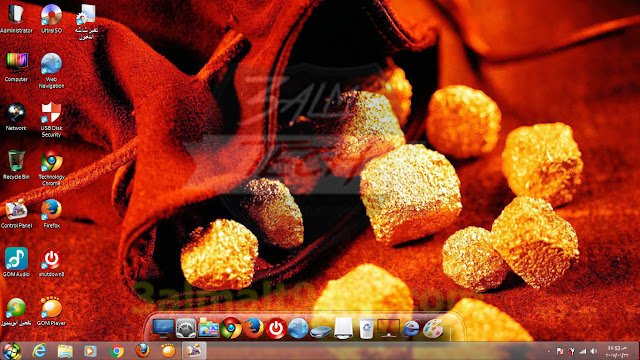Screen dimensions: 640x360
Task: Click the disconnected network tray icon
Action: tap(571, 351)
